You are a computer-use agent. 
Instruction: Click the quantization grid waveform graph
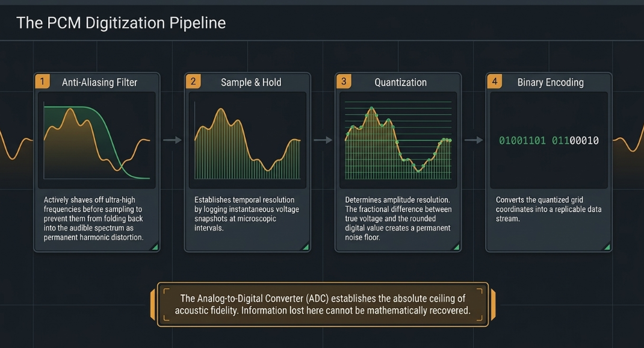tap(398, 140)
